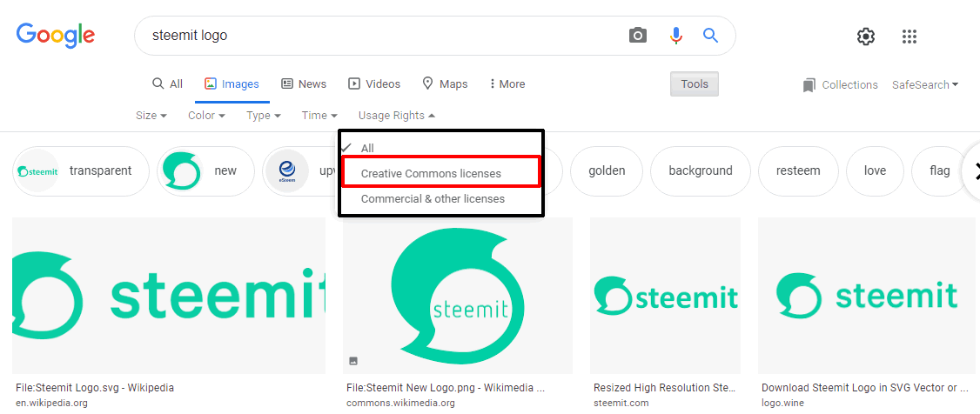
Task: Open Collections via the bookmark icon
Action: [809, 85]
